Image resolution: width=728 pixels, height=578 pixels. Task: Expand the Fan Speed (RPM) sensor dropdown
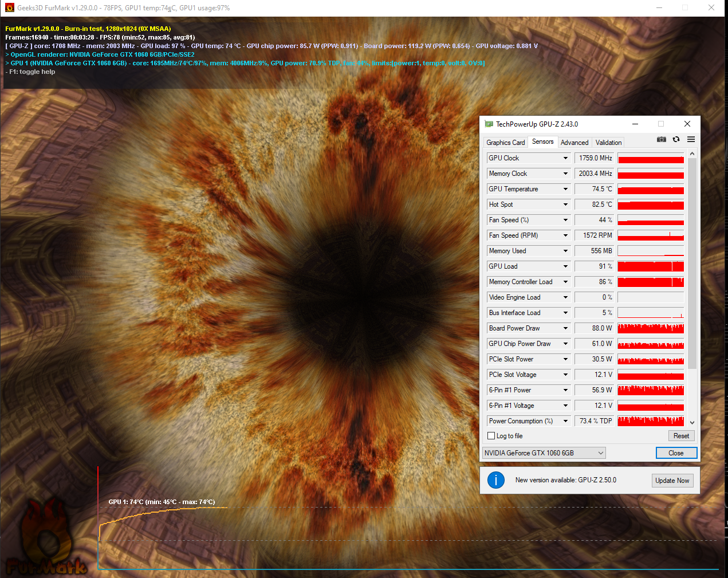(566, 235)
